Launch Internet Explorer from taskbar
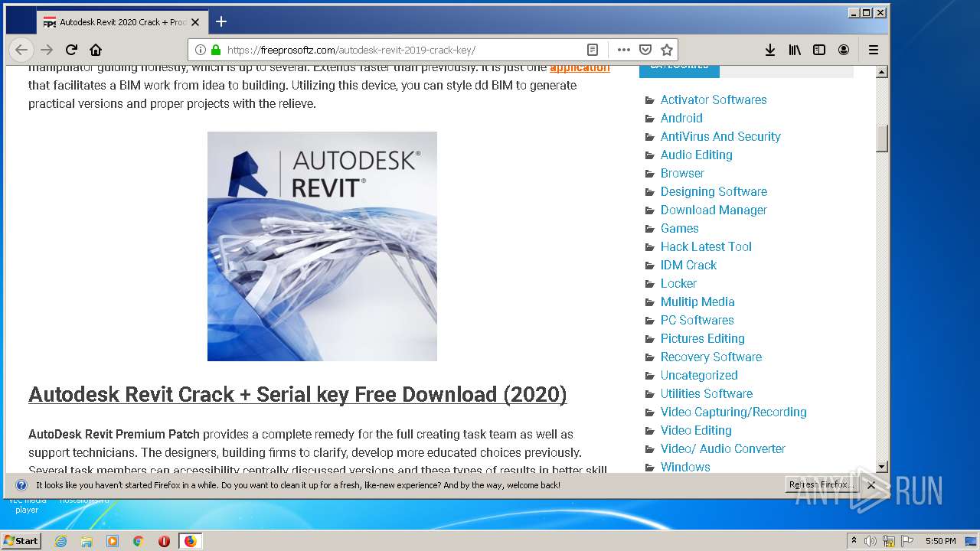The width and height of the screenshot is (980, 551). pyautogui.click(x=61, y=541)
